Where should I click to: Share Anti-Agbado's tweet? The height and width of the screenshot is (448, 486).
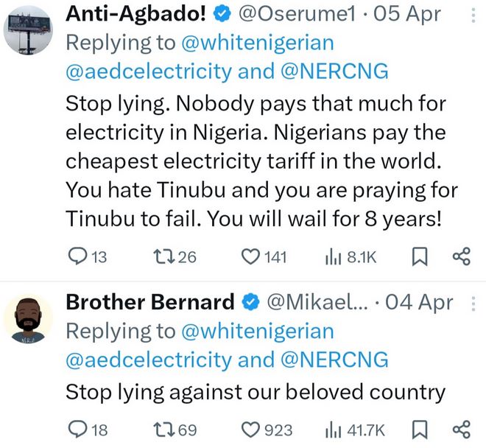461,256
